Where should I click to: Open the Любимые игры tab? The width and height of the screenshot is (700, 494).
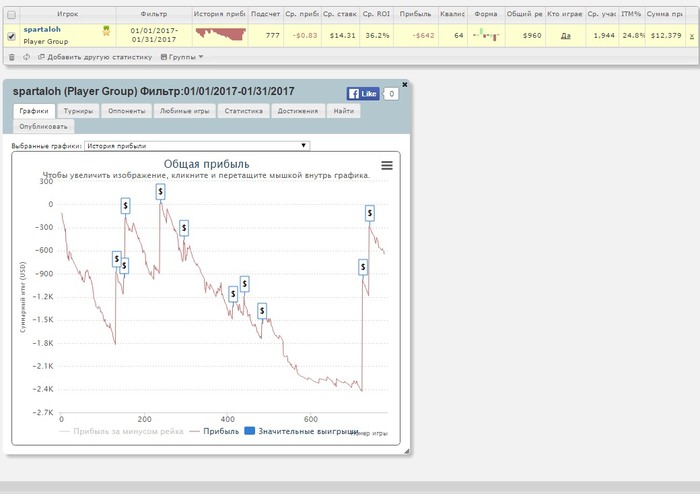tap(185, 111)
